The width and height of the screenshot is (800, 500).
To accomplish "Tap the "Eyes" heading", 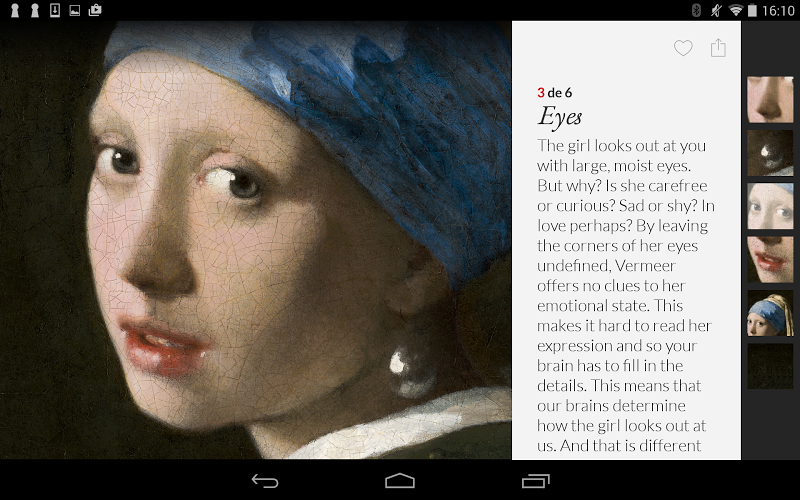I will coord(559,117).
